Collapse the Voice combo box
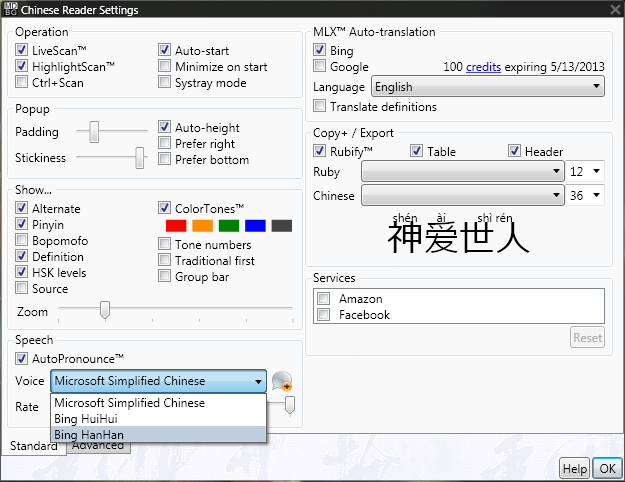Image resolution: width=625 pixels, height=482 pixels. [x=159, y=381]
